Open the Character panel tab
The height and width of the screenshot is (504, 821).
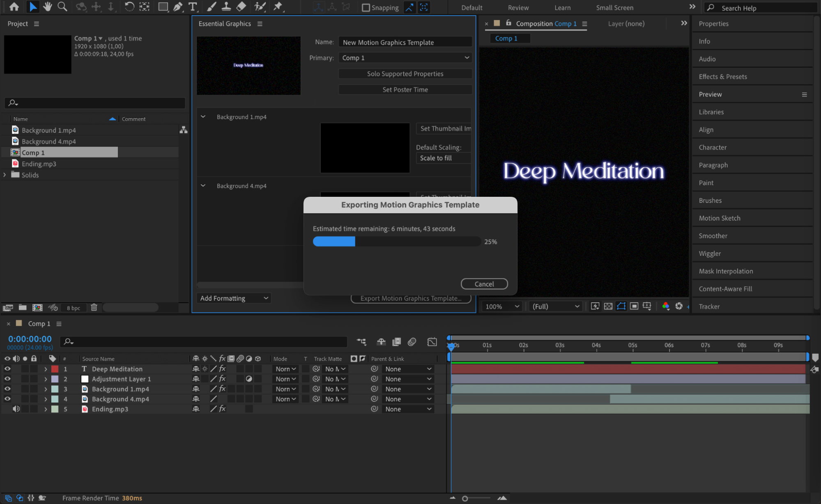click(x=713, y=147)
